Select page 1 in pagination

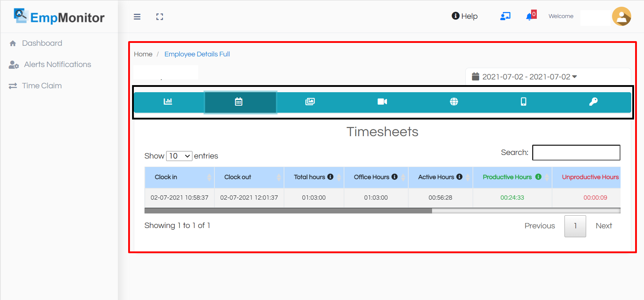(x=575, y=226)
